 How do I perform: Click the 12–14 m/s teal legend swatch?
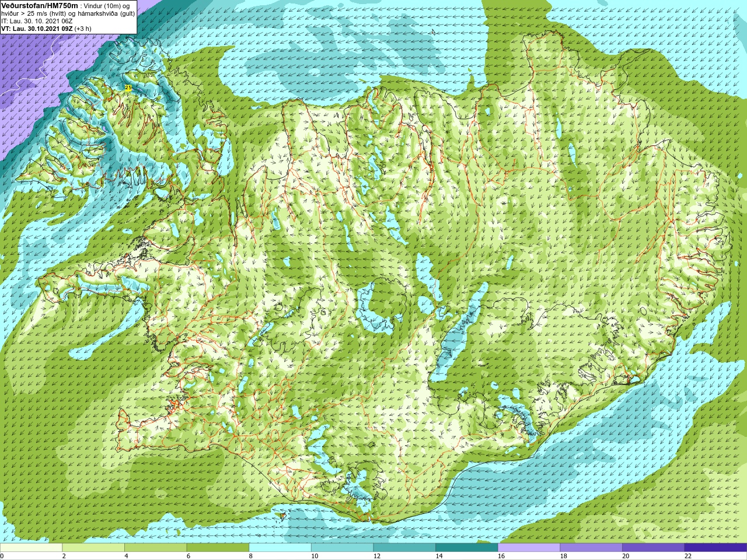coord(404,548)
